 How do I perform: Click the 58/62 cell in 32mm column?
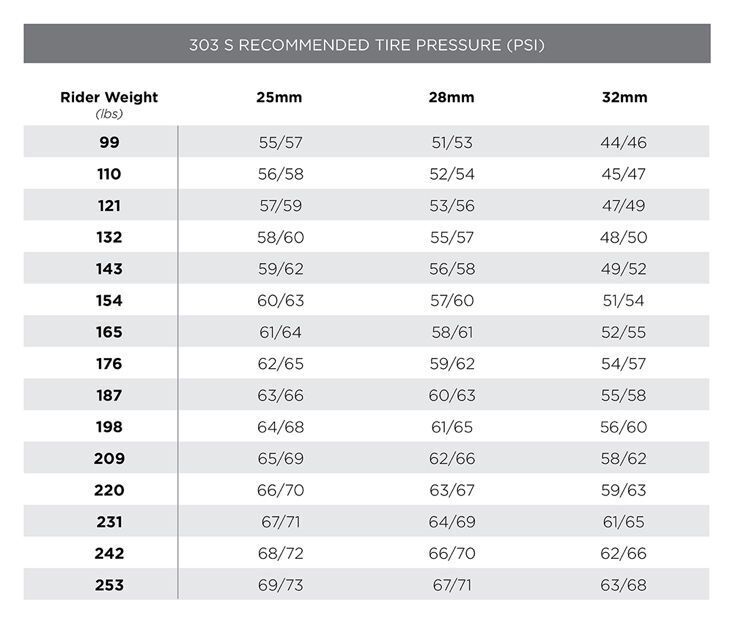[x=624, y=459]
